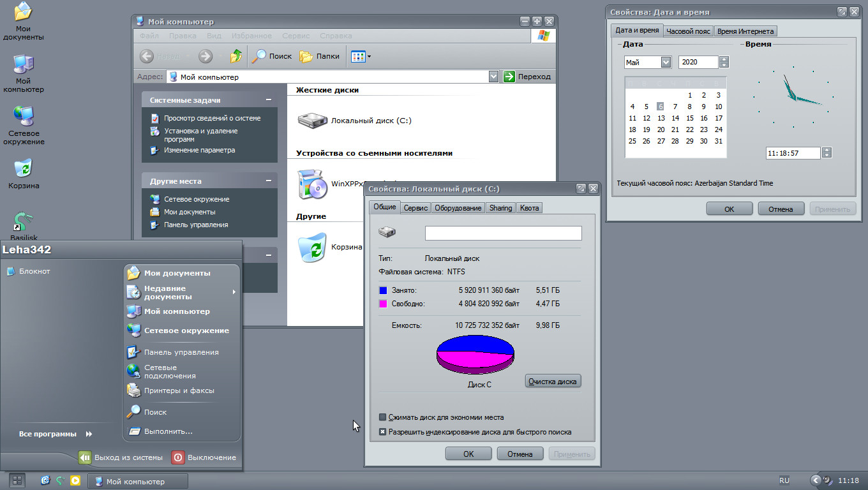868x490 pixels.
Task: Switch to Время Интернета tab
Action: click(x=745, y=31)
